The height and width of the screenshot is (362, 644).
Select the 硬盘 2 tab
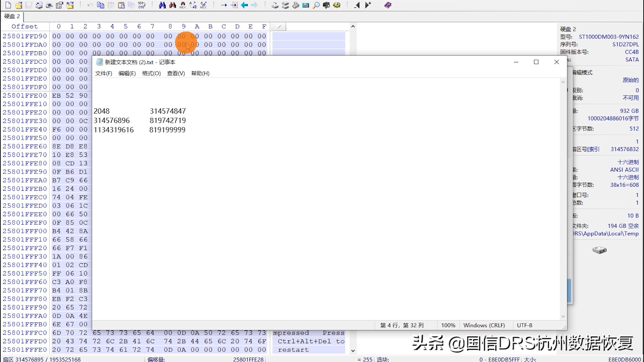click(x=12, y=16)
